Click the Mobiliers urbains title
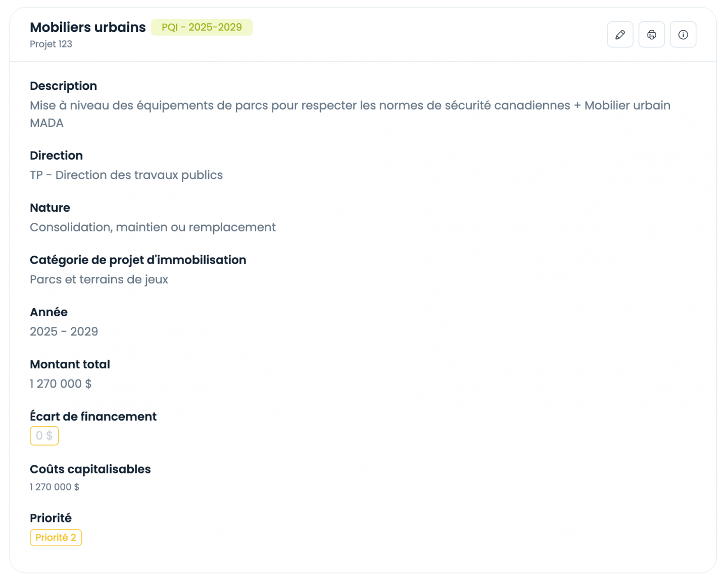728x581 pixels. [x=88, y=27]
